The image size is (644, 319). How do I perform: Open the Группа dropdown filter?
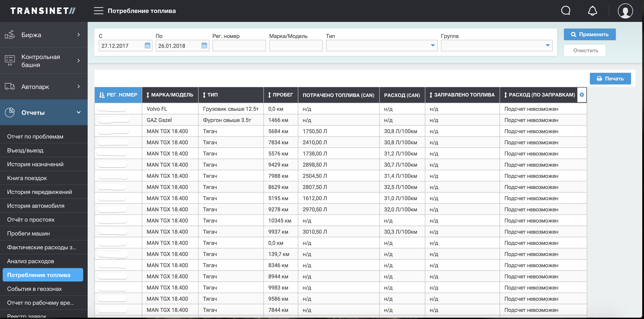(496, 46)
